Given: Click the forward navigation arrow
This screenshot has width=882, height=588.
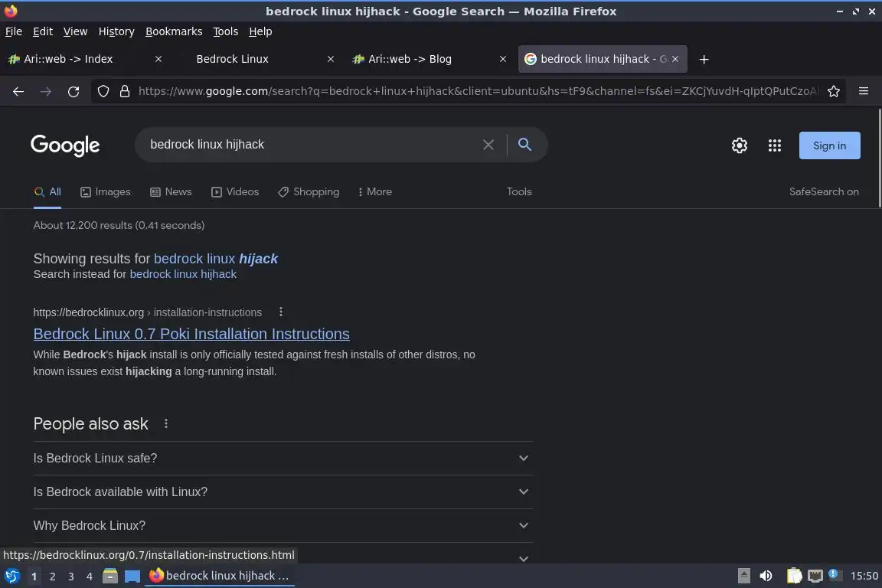Looking at the screenshot, I should pos(46,92).
